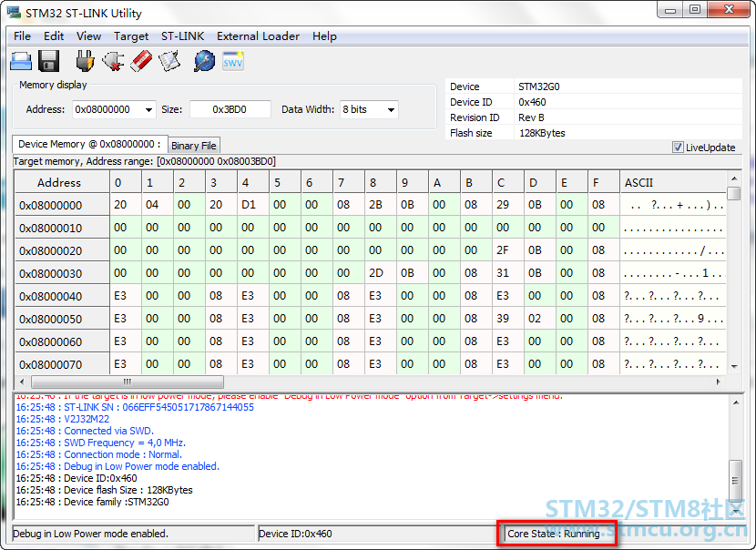This screenshot has height=550, width=756.
Task: Click log line Connection mode : Normal
Action: coord(99,454)
